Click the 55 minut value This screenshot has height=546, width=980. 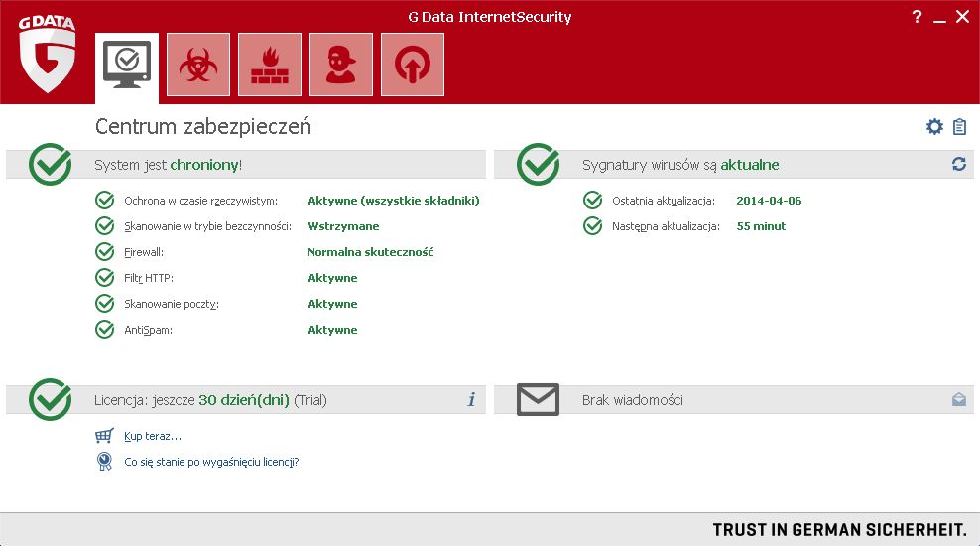coord(761,226)
